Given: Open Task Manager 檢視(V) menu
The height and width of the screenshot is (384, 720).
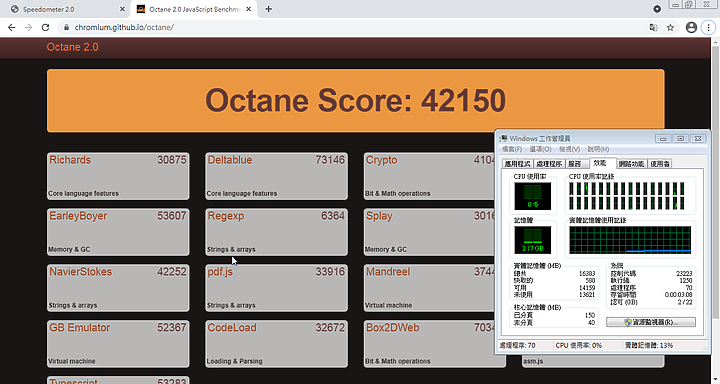Looking at the screenshot, I should pyautogui.click(x=569, y=149).
